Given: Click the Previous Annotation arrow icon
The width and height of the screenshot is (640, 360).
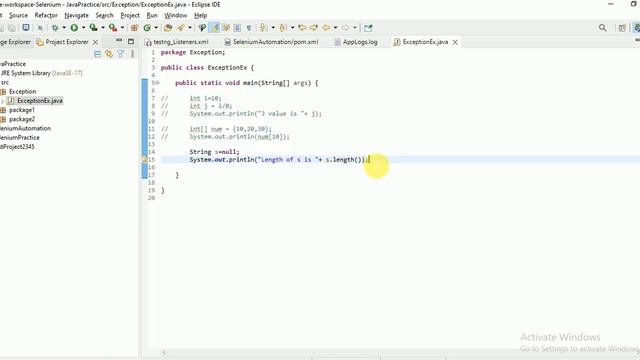Looking at the screenshot, I should 283,28.
